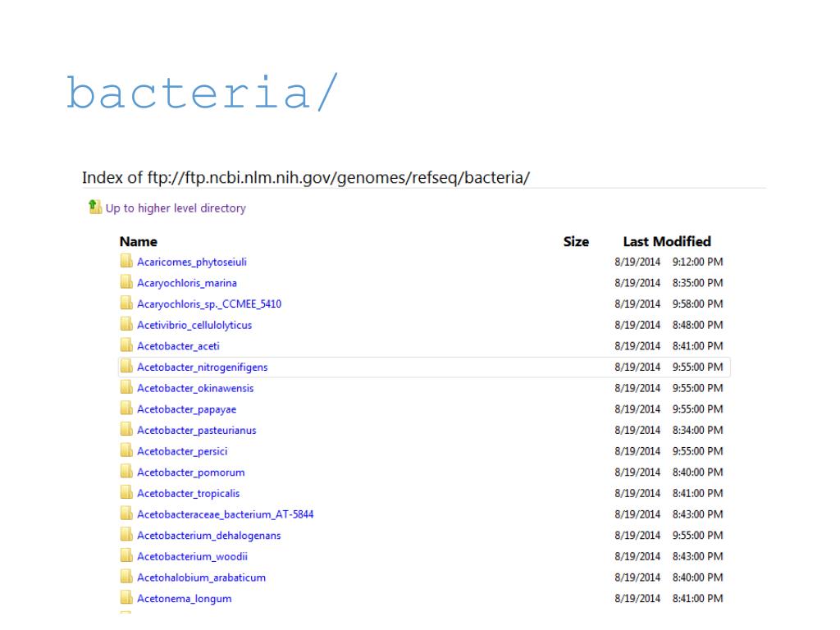Click the 8:34:00 PM time for Acetobacter_pasteurianus
Image resolution: width=840 pixels, height=630 pixels.
[x=697, y=430]
